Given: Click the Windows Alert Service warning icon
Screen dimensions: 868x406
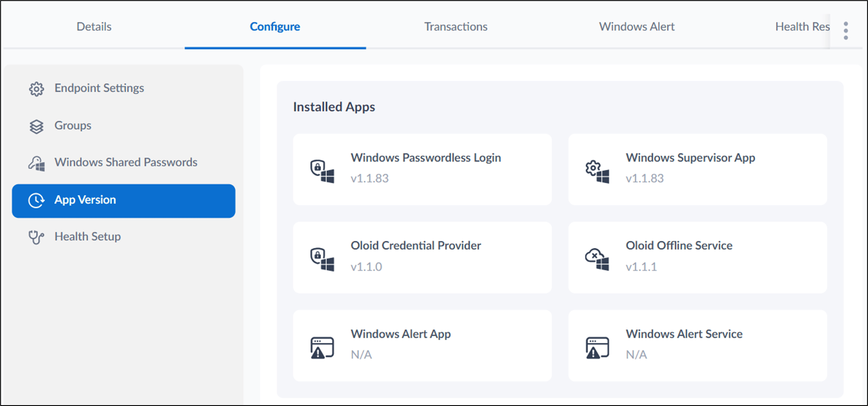Looking at the screenshot, I should tap(597, 348).
